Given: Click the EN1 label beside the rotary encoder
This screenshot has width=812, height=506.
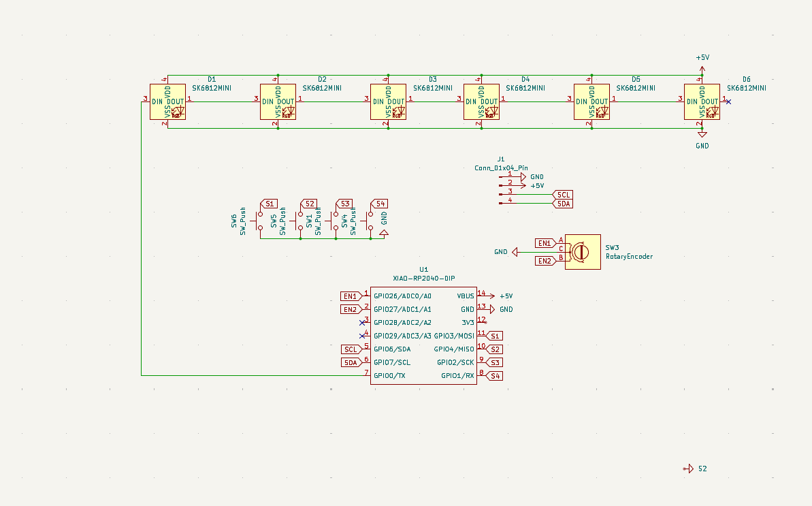Looking at the screenshot, I should pyautogui.click(x=545, y=242).
